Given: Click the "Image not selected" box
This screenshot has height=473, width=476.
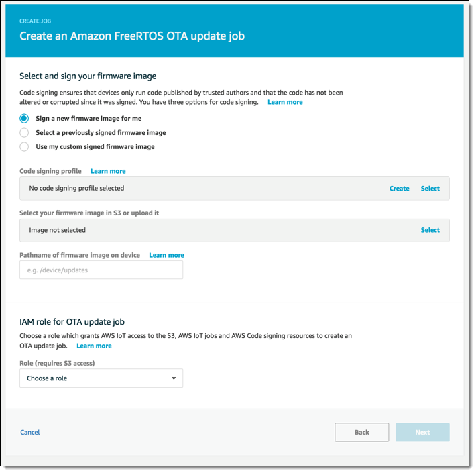Looking at the screenshot, I should click(201, 230).
